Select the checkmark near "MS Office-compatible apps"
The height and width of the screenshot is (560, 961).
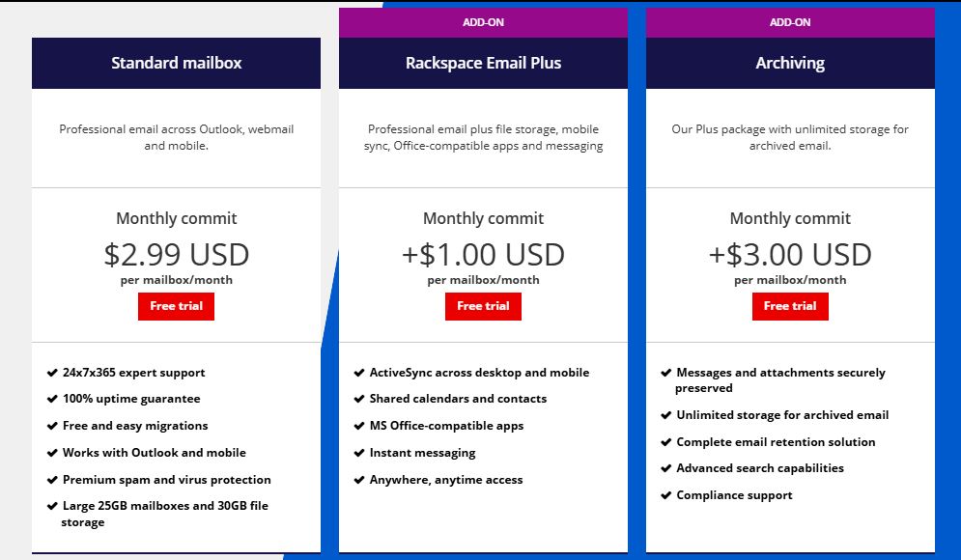[x=358, y=426]
